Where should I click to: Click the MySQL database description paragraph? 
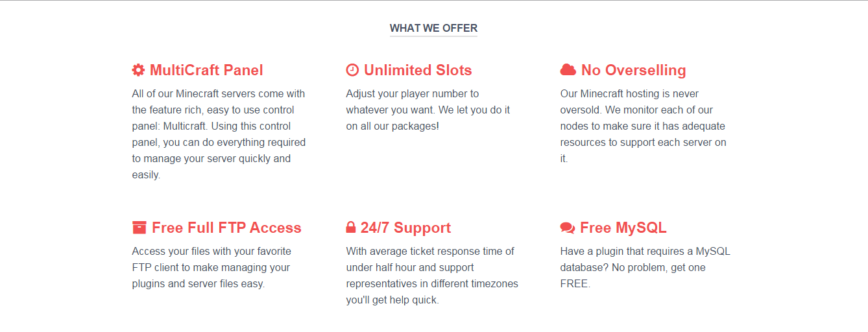[x=645, y=267]
